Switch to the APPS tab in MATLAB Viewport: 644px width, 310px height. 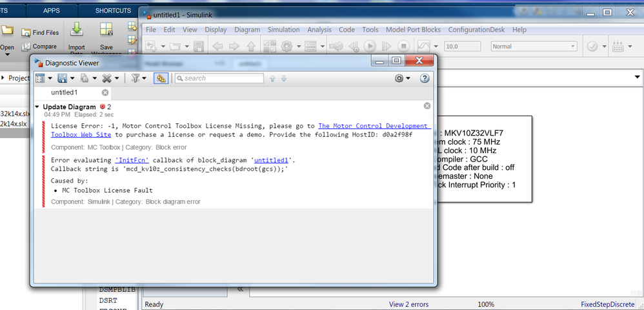[x=52, y=11]
